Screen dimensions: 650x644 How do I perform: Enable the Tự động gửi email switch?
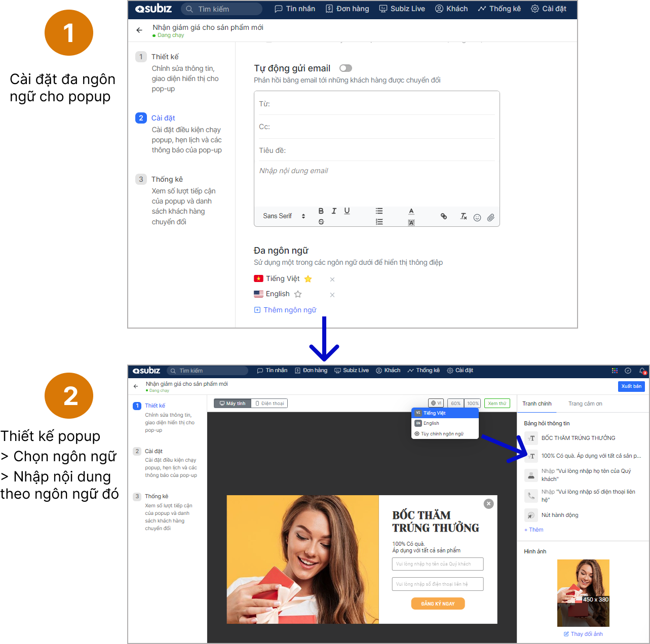(346, 68)
